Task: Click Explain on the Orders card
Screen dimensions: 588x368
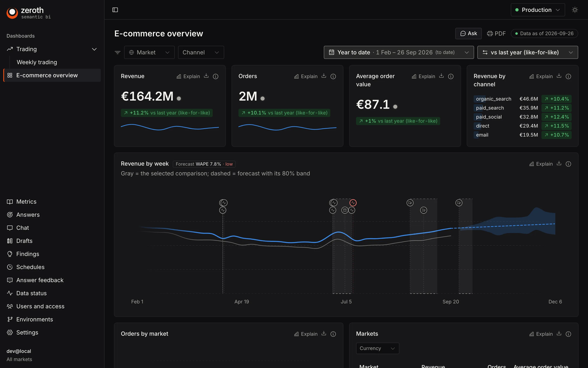Action: pos(306,76)
